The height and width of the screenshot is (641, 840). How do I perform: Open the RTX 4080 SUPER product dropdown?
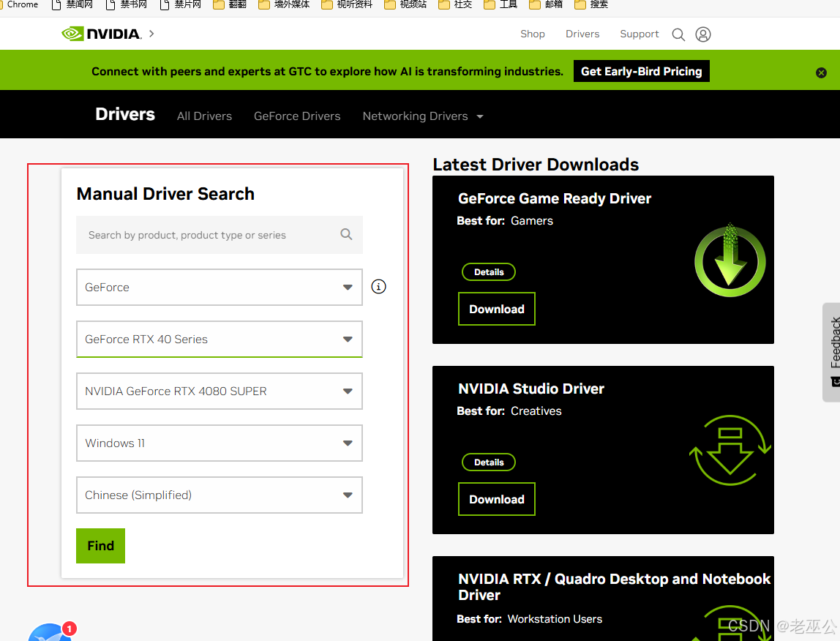click(219, 391)
